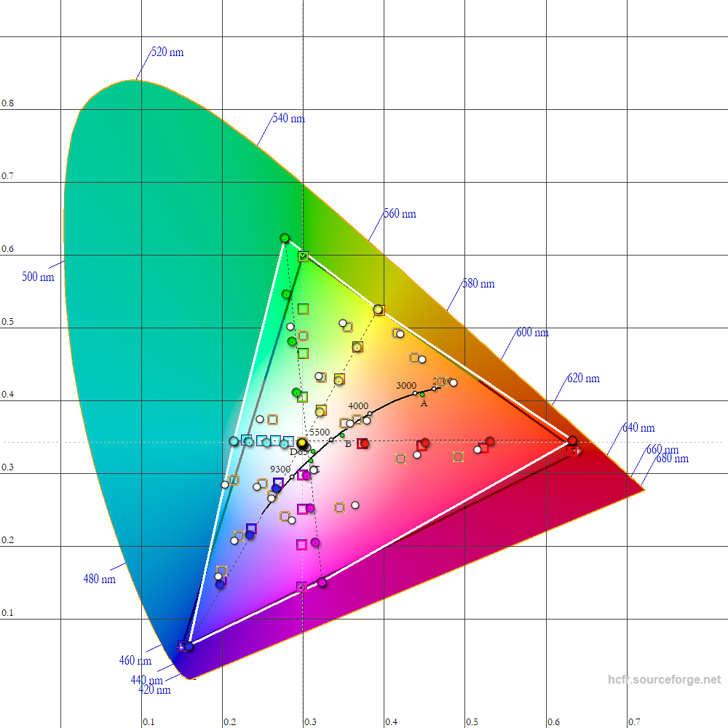This screenshot has height=728, width=728.
Task: Select the x-axis 0.6 value label
Action: 554,722
